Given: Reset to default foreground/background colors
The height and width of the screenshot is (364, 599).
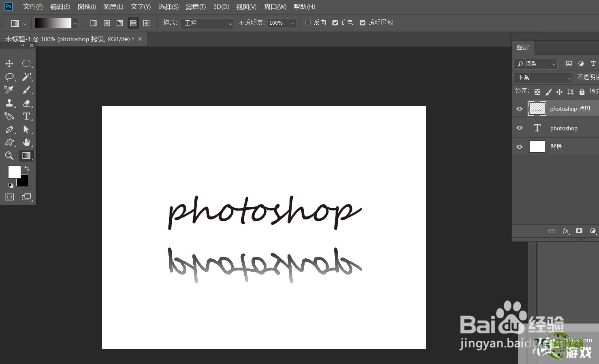Looking at the screenshot, I should (x=11, y=185).
